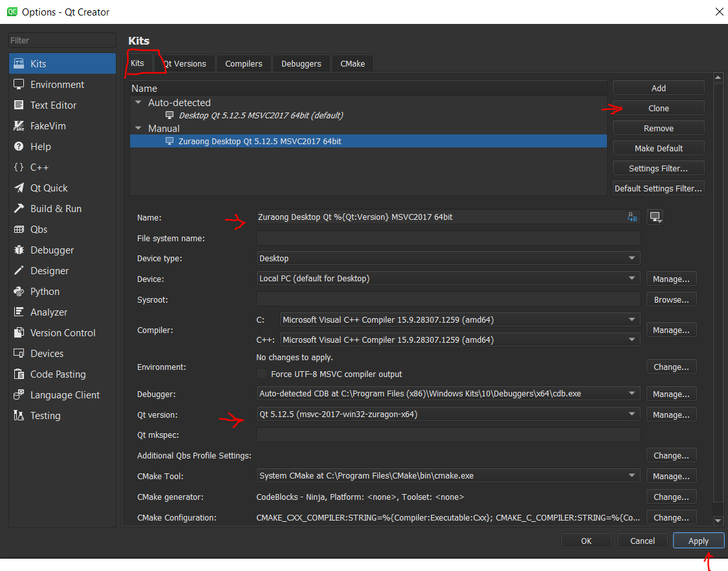Open the Text Editor section icon
Image resolution: width=728 pixels, height=571 pixels.
[x=19, y=105]
